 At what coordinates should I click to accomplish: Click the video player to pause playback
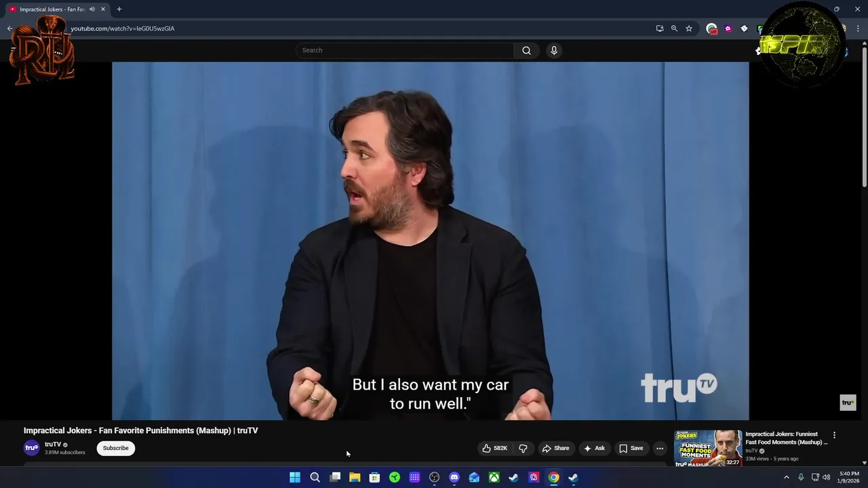pos(431,241)
